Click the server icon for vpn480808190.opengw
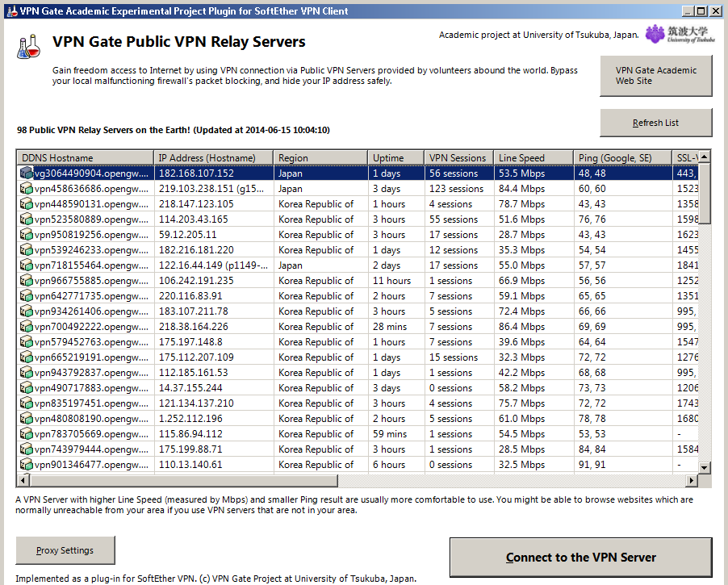Screen dimensions: 728x585 (x=27, y=418)
